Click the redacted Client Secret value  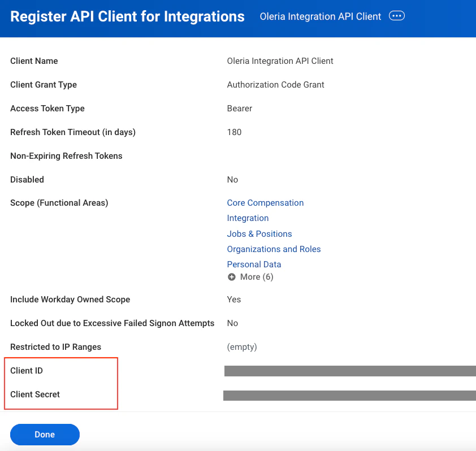coord(349,396)
